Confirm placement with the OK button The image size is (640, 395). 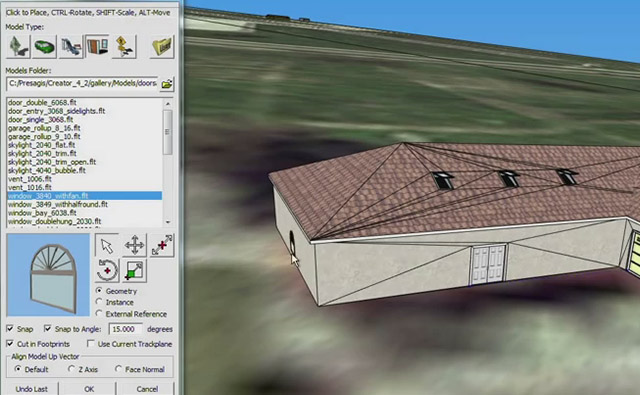coord(89,389)
